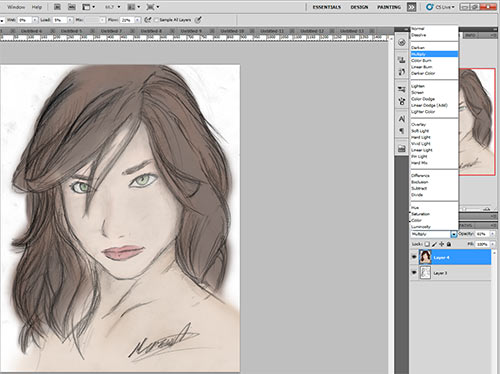The width and height of the screenshot is (500, 374).
Task: Switch to the Painting workspace
Action: [x=389, y=7]
